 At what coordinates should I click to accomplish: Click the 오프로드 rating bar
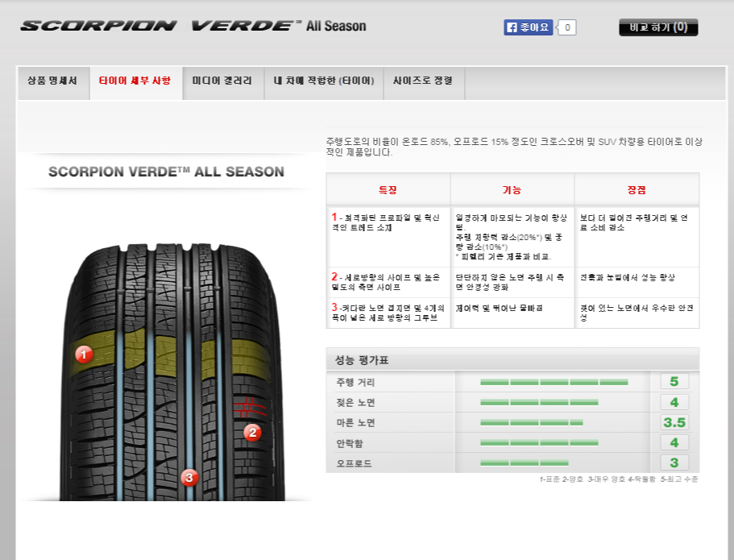click(x=525, y=463)
